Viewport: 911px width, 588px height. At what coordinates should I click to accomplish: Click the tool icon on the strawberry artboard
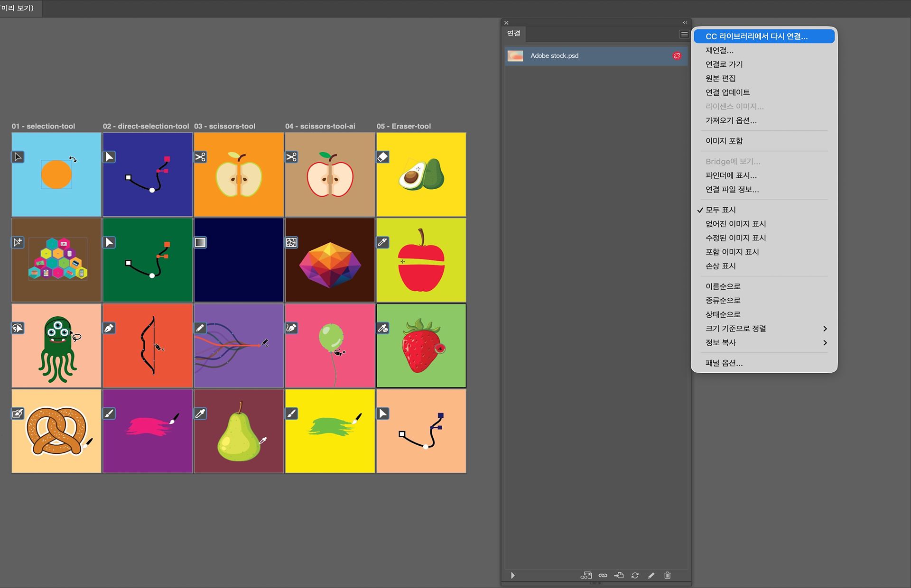point(383,328)
